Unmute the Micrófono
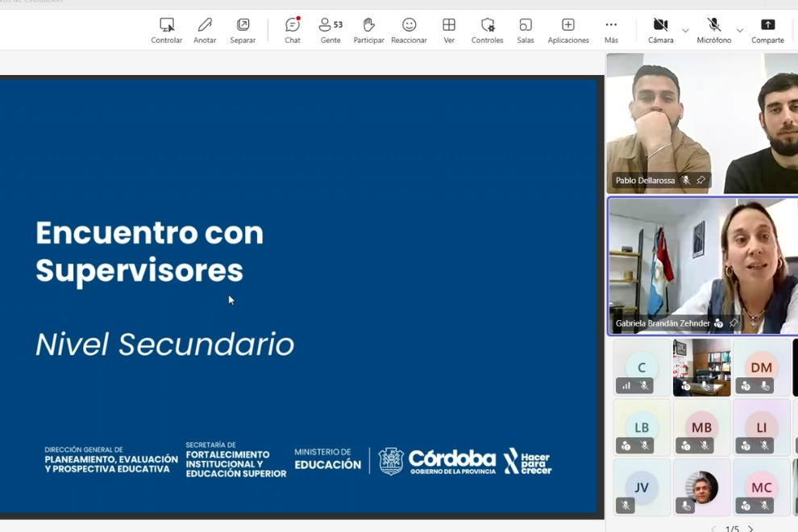This screenshot has height=532, width=798. tap(713, 31)
